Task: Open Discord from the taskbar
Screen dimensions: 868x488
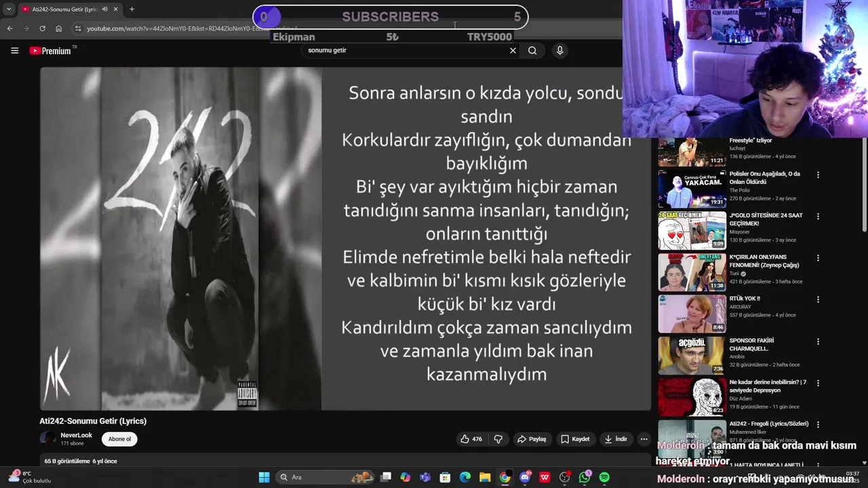Action: click(x=525, y=477)
